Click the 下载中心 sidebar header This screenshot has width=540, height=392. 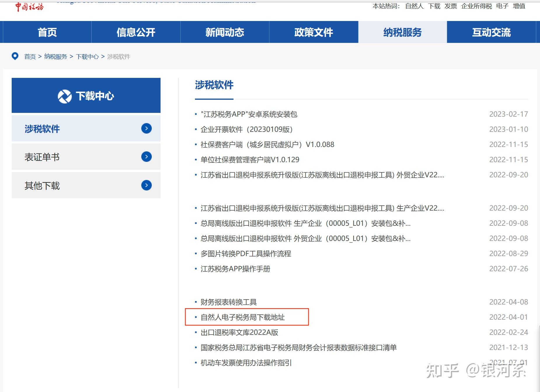[x=86, y=95]
